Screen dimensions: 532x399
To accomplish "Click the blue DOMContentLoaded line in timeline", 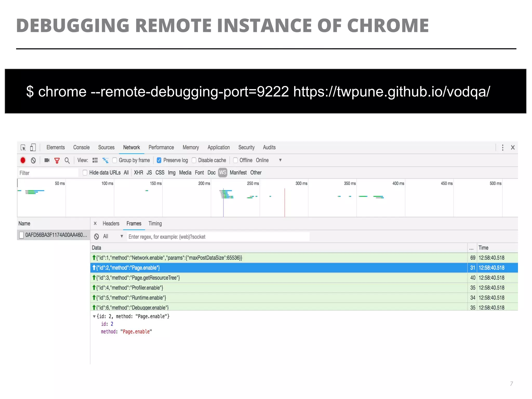I will point(223,203).
